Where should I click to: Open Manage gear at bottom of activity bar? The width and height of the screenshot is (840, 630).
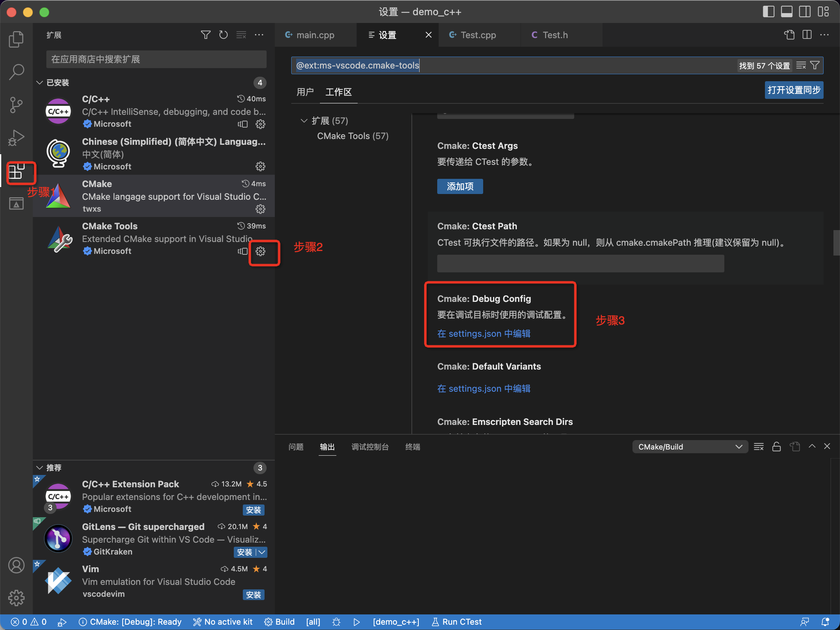tap(16, 598)
